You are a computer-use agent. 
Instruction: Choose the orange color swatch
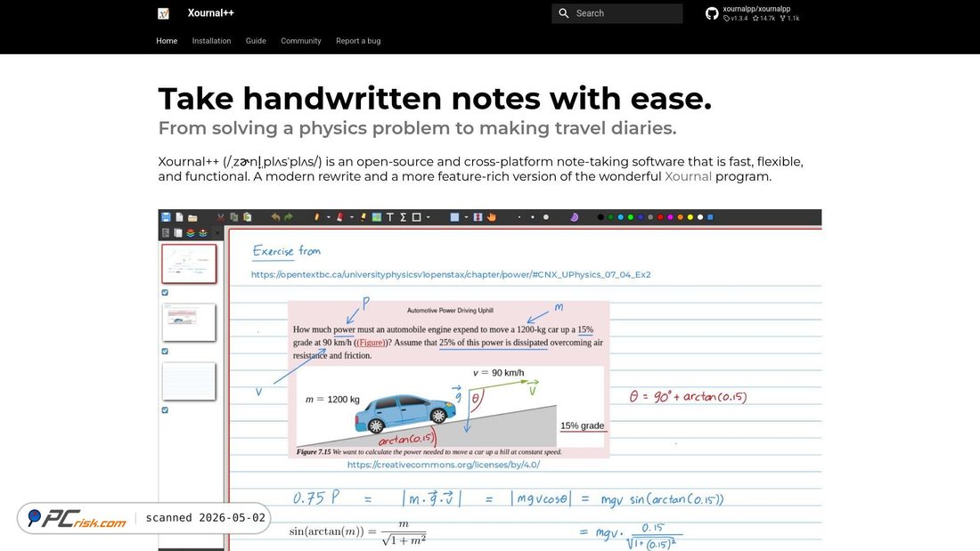tap(680, 217)
